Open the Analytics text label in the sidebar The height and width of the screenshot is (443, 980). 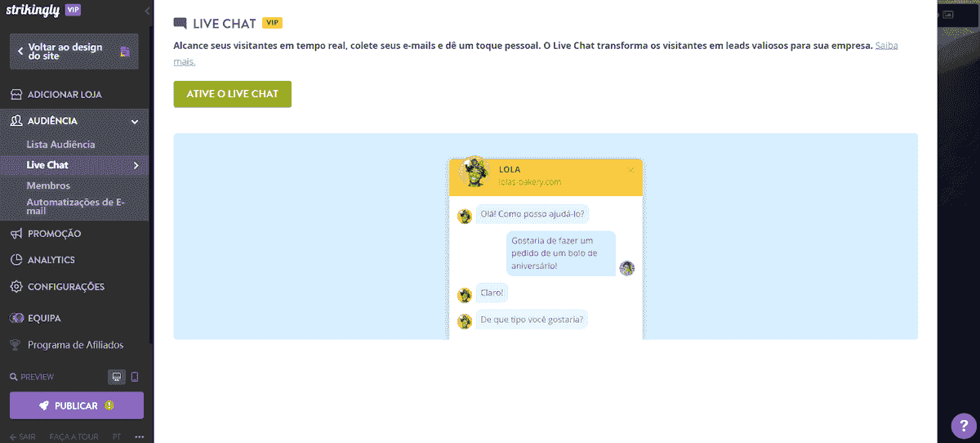coord(51,260)
